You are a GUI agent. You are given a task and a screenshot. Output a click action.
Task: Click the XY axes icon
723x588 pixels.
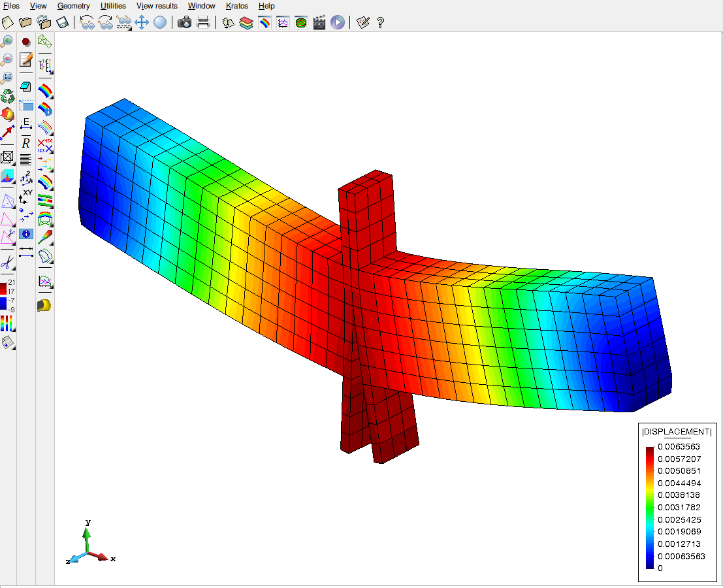coord(26,196)
